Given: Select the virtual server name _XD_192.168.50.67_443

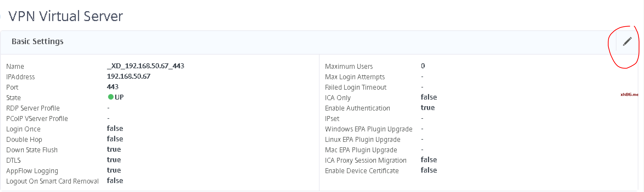Looking at the screenshot, I should coord(146,66).
